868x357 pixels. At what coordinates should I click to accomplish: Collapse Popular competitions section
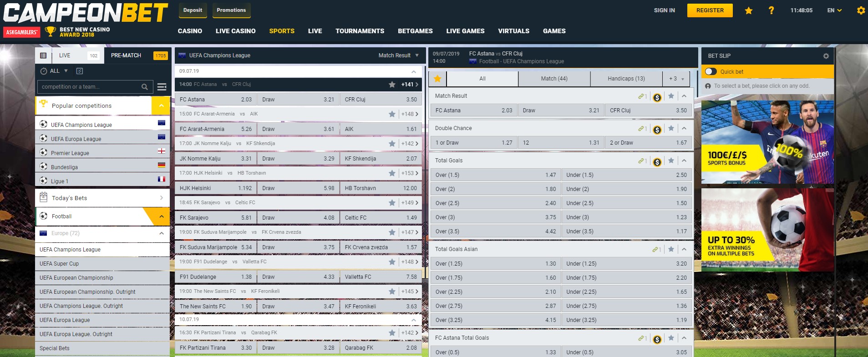(x=161, y=106)
